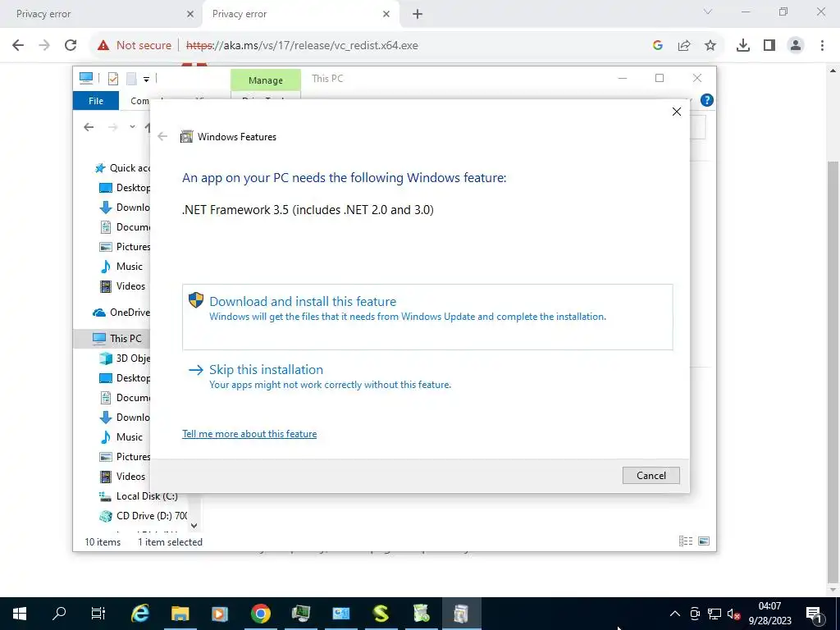Click the Windows Features title icon
The width and height of the screenshot is (840, 630).
(x=186, y=137)
